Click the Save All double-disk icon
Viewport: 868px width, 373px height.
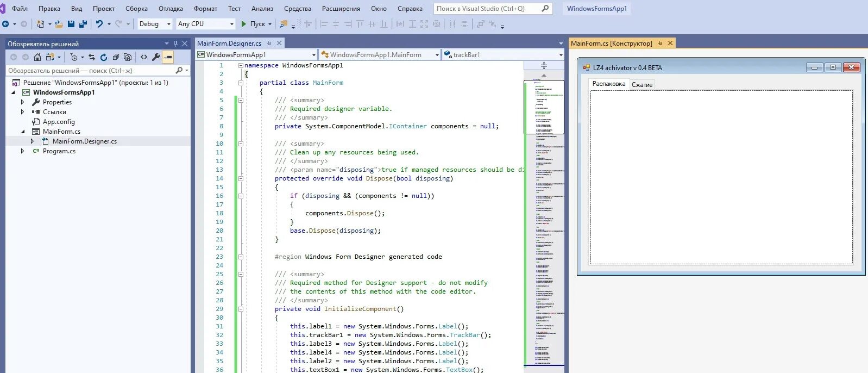point(83,24)
